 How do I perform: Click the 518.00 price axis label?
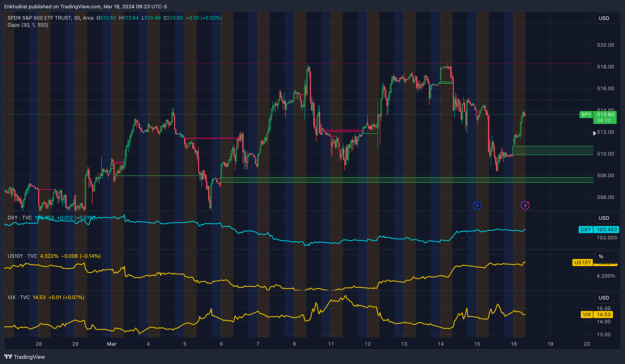[x=605, y=67]
